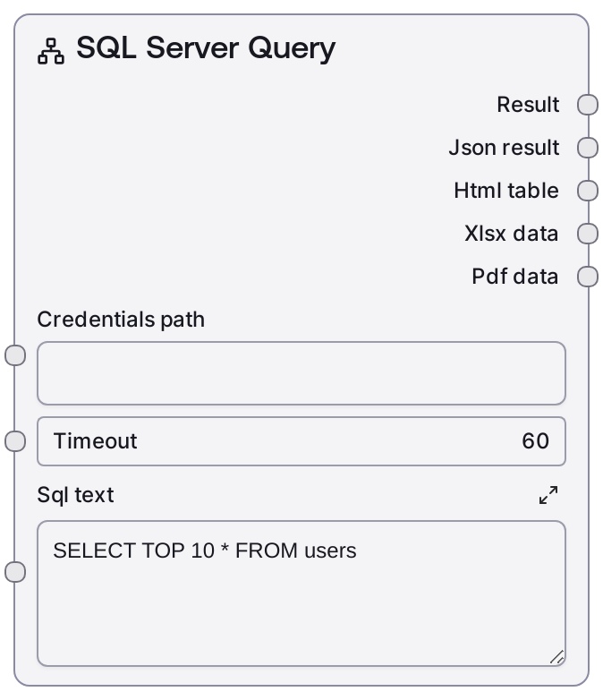Click the Pdf data output port

point(587,277)
